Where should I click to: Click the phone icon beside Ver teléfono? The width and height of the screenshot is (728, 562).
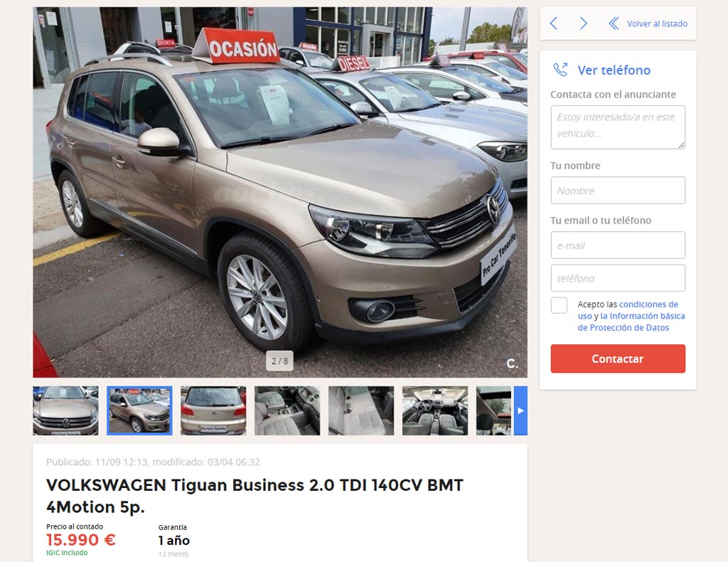560,70
